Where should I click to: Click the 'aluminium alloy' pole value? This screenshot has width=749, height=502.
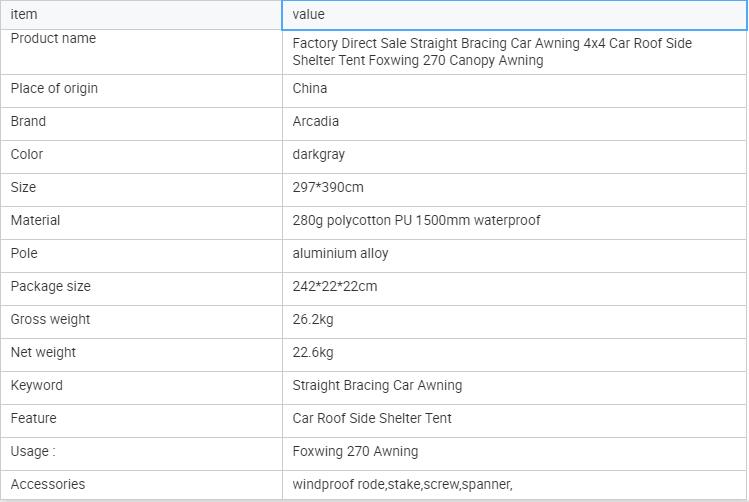(x=340, y=253)
